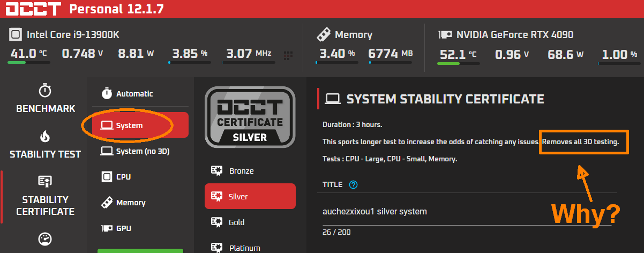Open the Stability Test section
Viewport: 644px width, 253px height.
click(46, 144)
